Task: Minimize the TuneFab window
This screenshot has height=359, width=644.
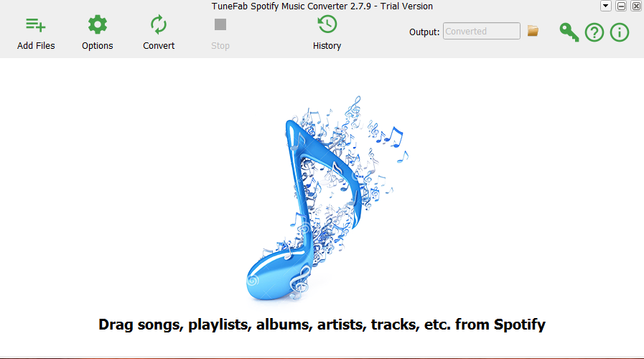Action: [x=621, y=6]
